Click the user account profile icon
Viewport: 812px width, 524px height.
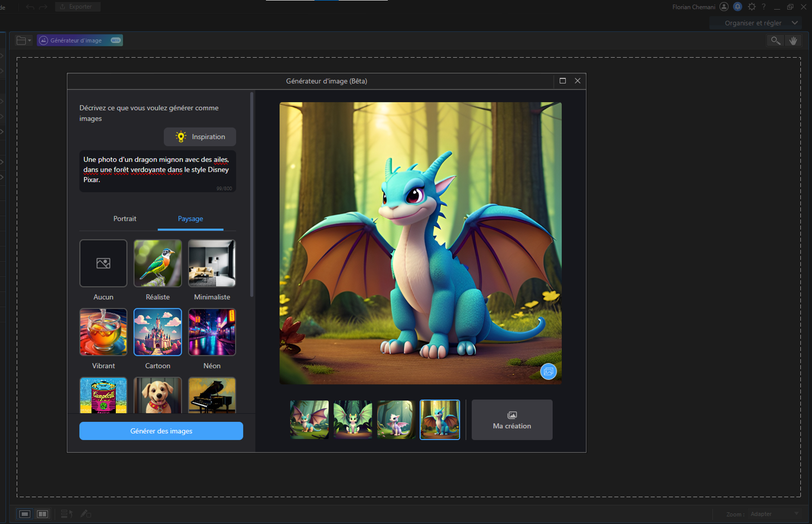pos(724,7)
